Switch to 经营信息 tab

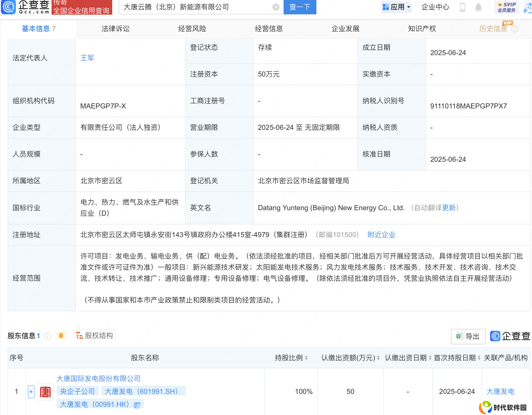269,29
